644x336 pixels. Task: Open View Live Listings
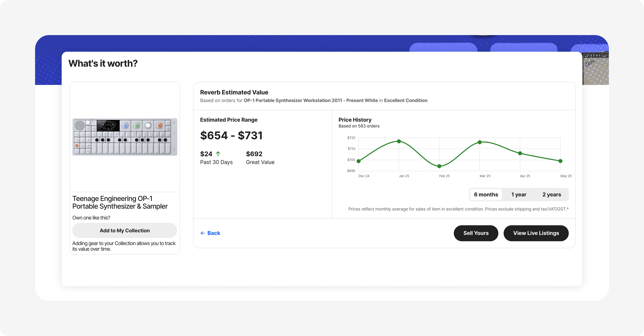(x=536, y=233)
